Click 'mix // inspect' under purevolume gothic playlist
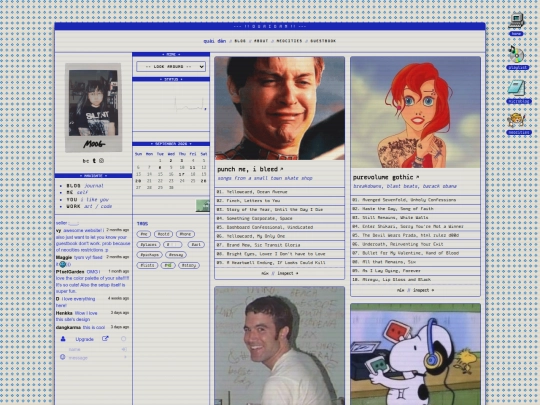The image size is (540, 405). tap(415, 290)
